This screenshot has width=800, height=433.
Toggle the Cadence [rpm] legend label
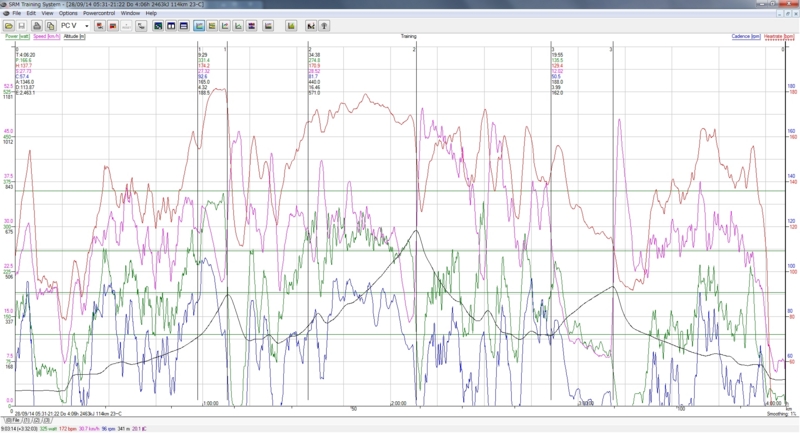click(746, 37)
